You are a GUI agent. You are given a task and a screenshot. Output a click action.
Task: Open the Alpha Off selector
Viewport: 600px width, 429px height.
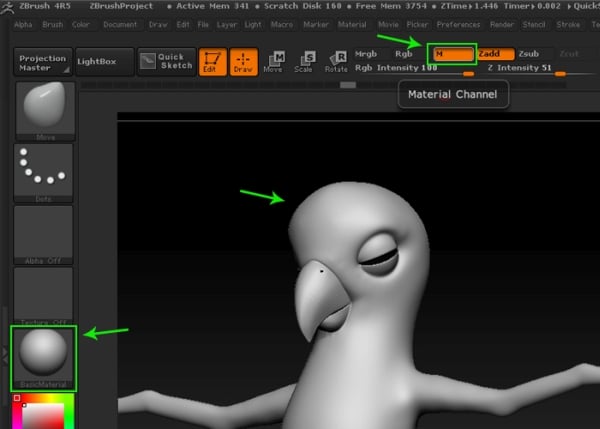(43, 233)
